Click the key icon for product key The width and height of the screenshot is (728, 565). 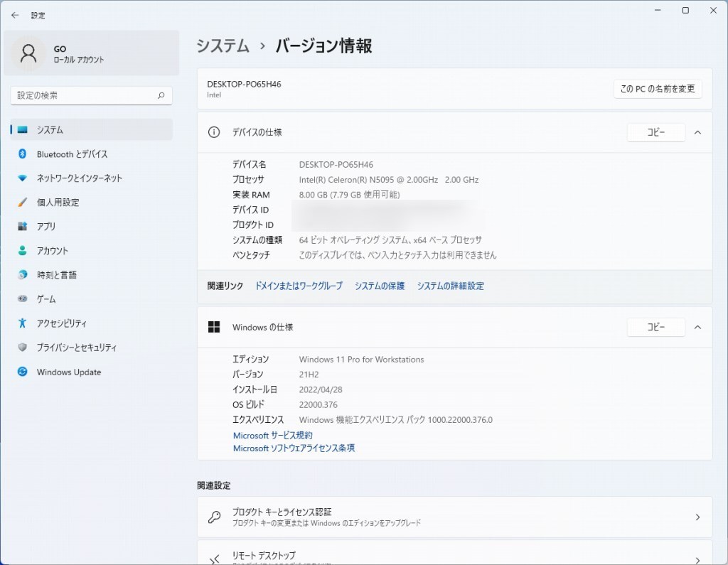(214, 517)
